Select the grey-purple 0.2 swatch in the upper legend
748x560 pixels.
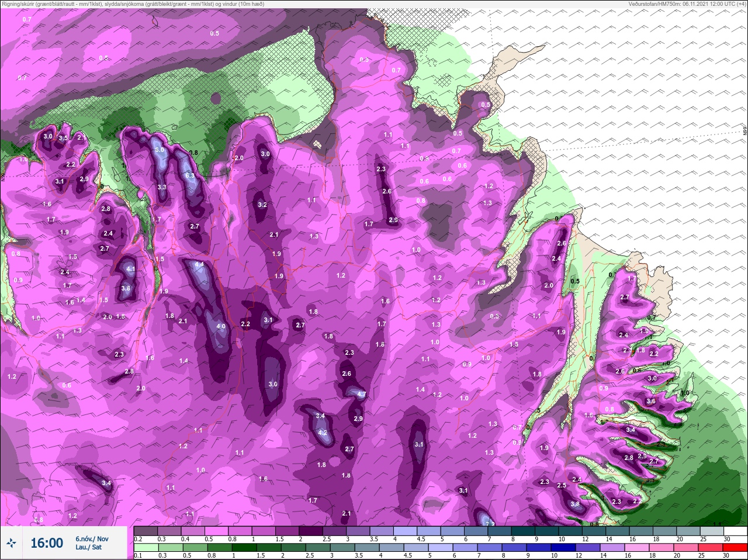[146, 531]
